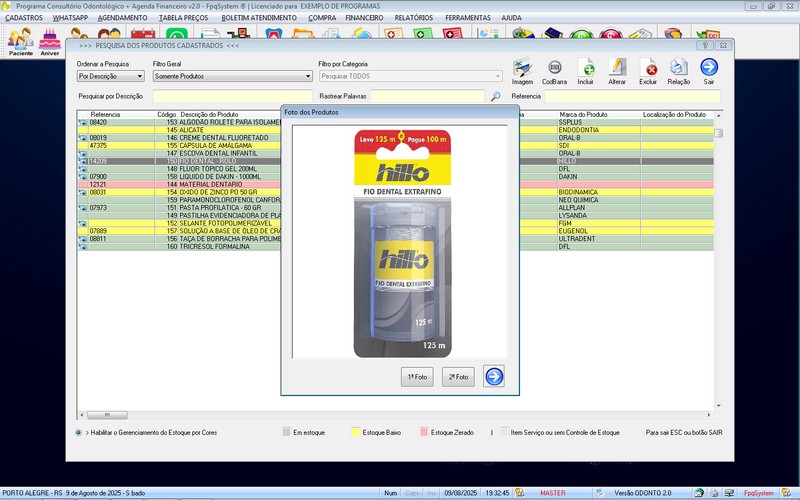This screenshot has height=500, width=800.
Task: Open the Relatórios menu
Action: point(414,18)
